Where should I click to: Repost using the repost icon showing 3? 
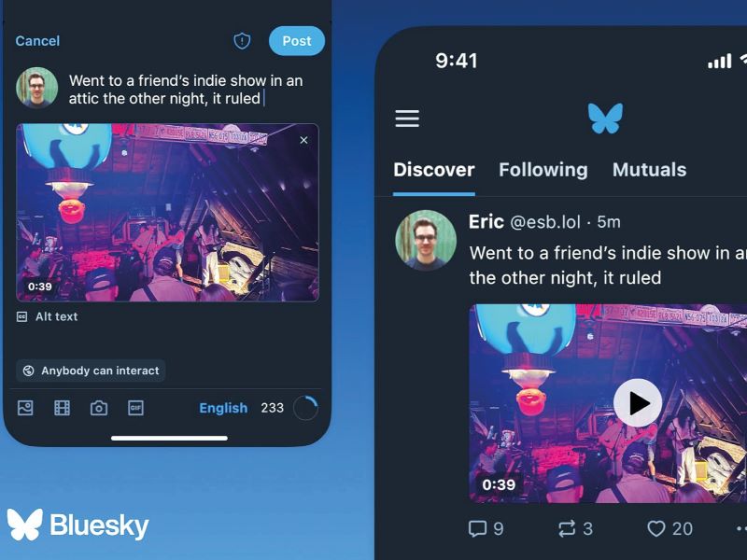[x=567, y=528]
